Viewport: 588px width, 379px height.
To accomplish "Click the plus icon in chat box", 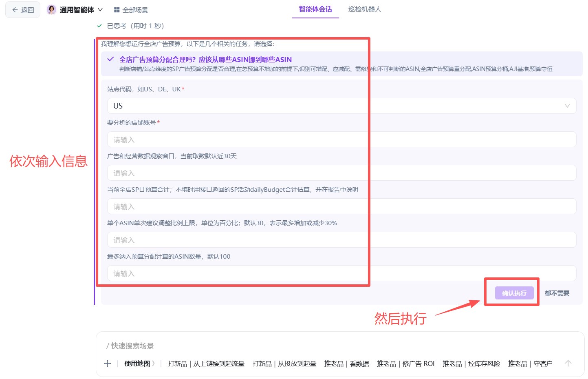I will click(x=108, y=363).
